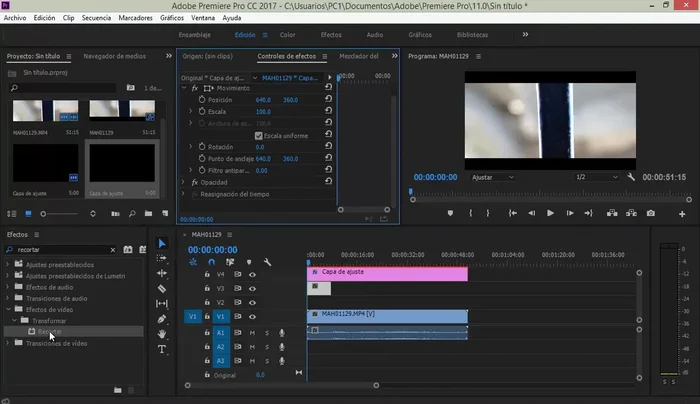Open the Ajustar zoom level dropdown

492,177
